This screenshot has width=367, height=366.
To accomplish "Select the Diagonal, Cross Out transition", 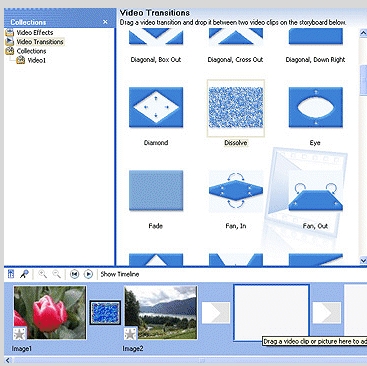I will pyautogui.click(x=235, y=37).
